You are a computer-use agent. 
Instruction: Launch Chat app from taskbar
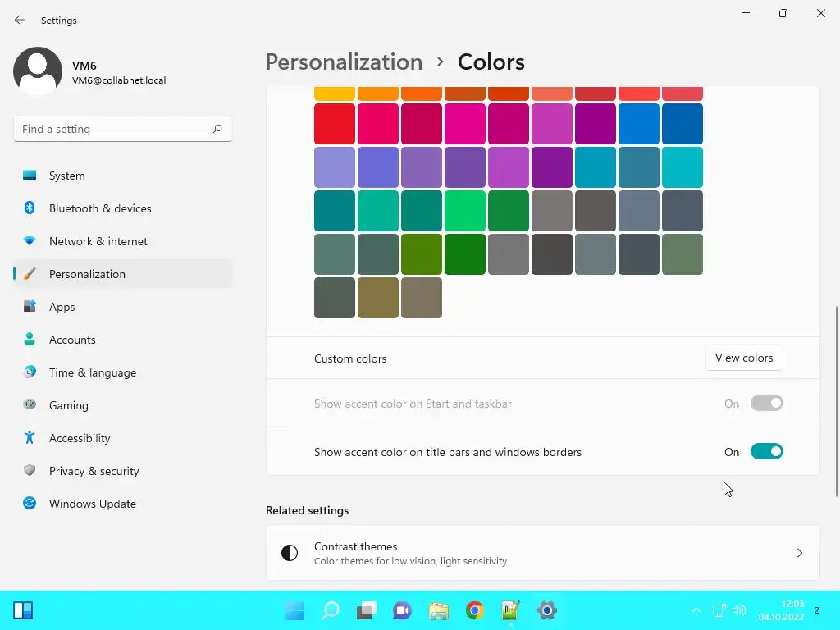(402, 610)
